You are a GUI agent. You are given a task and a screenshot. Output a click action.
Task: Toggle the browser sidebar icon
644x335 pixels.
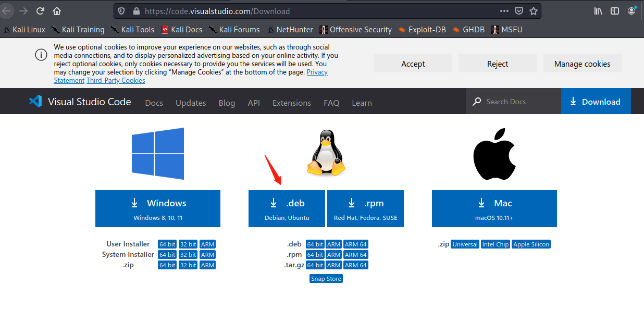point(615,11)
